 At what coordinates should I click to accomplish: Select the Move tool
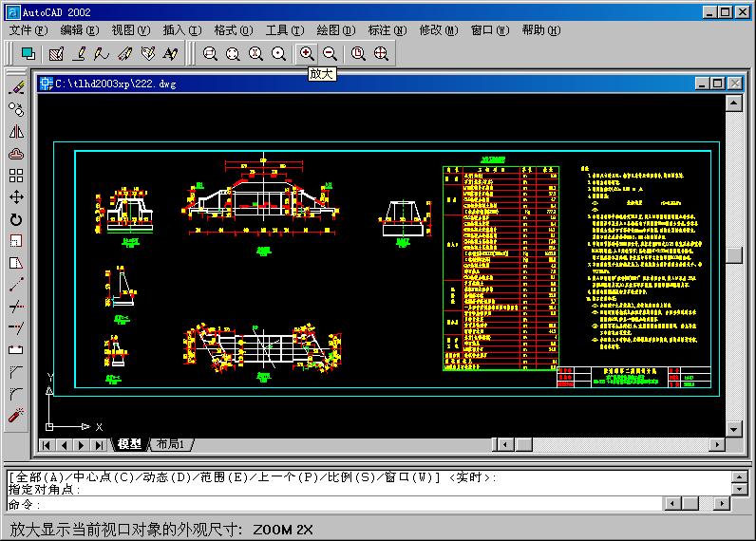16,197
